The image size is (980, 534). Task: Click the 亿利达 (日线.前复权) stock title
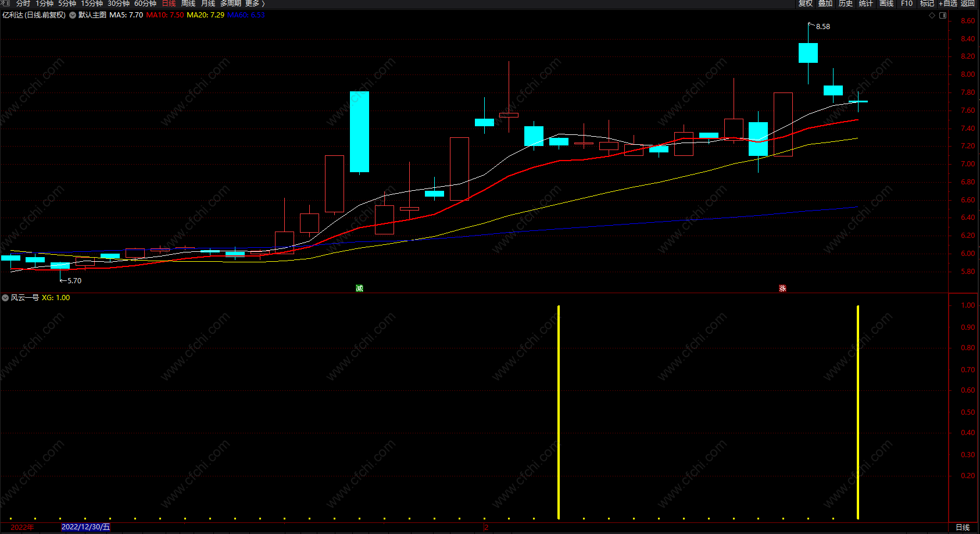pos(34,15)
